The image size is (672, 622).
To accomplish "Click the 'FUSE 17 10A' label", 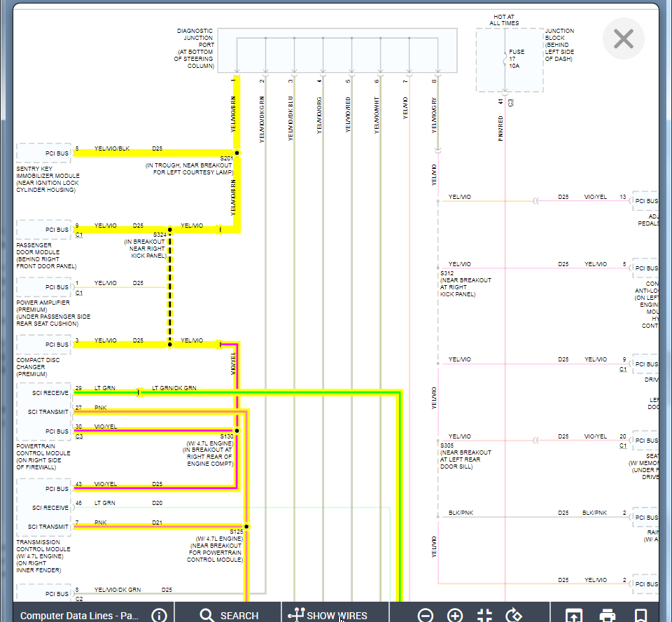I will (516, 59).
